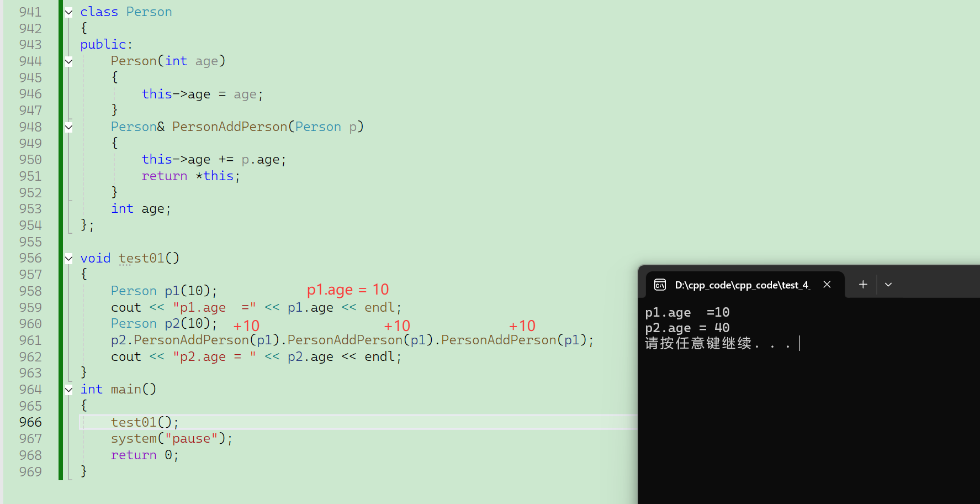Image resolution: width=980 pixels, height=504 pixels.
Task: Click system("pause") statement
Action: 172,439
